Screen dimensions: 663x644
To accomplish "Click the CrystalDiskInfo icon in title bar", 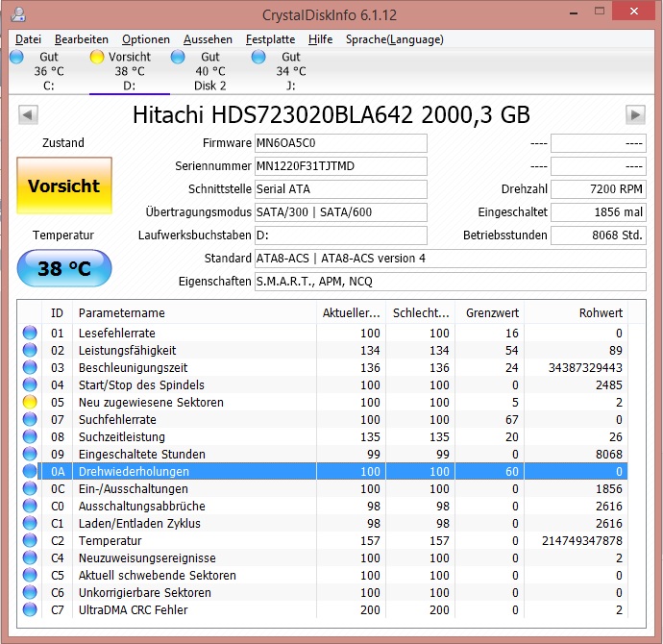I will (x=18, y=14).
